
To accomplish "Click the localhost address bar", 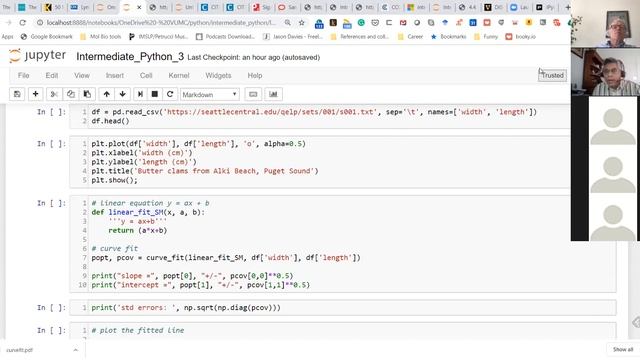I will pos(161,23).
